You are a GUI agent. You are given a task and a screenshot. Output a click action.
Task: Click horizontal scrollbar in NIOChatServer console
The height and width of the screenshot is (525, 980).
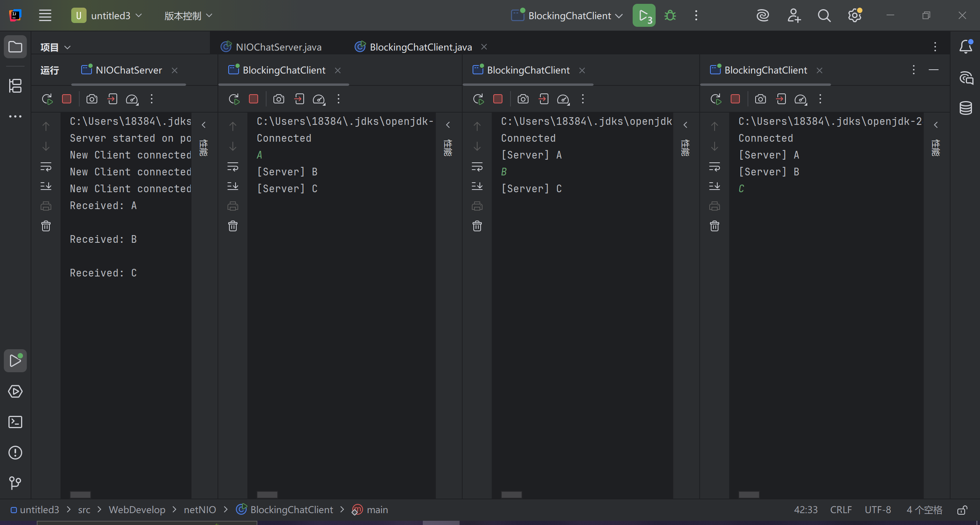80,494
